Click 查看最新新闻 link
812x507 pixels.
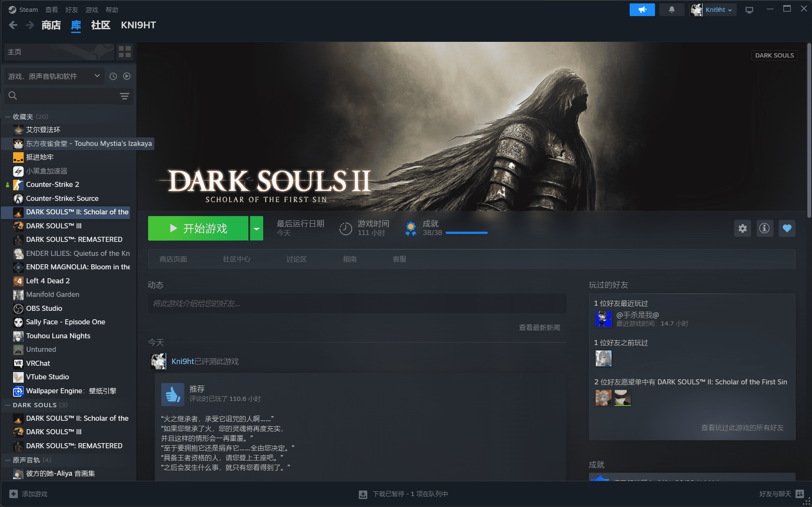pyautogui.click(x=539, y=328)
